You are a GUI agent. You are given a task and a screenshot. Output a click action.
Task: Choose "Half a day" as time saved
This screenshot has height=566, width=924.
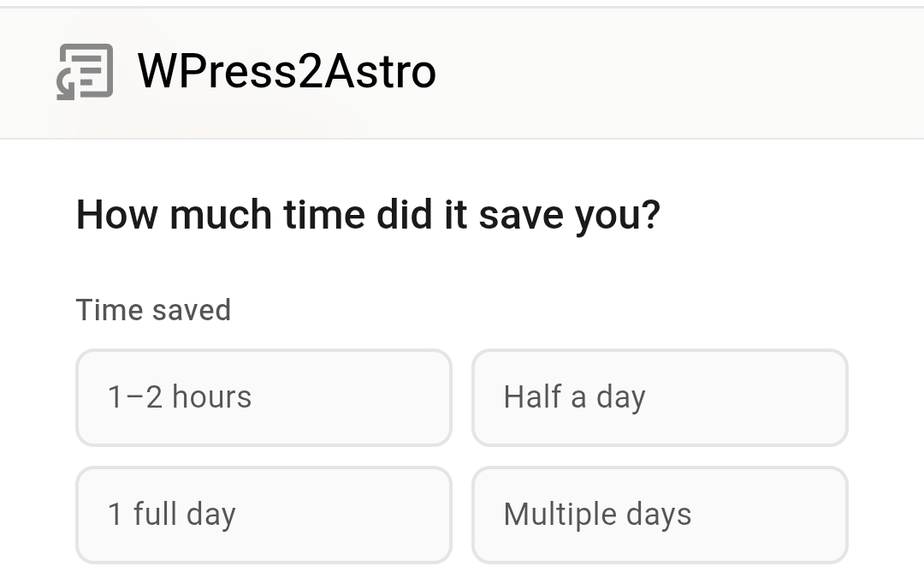660,396
